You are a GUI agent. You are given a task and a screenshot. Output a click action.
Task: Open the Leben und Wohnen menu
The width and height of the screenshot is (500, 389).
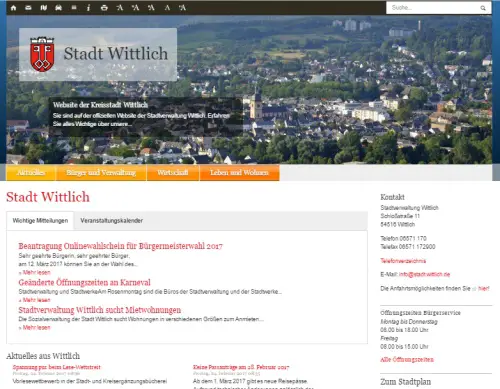pos(239,173)
